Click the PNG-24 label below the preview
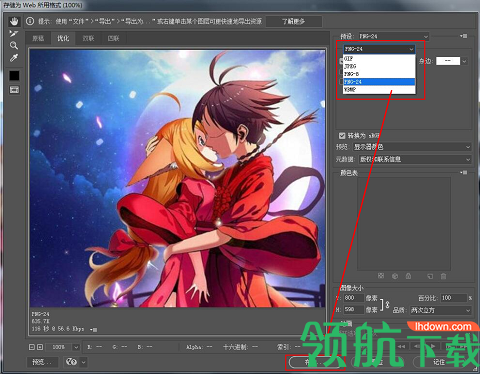Viewport: 480px width, 374px height. [x=41, y=314]
